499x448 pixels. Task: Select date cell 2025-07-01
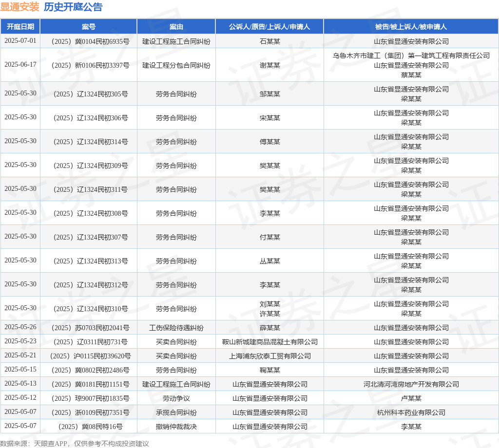click(x=20, y=41)
